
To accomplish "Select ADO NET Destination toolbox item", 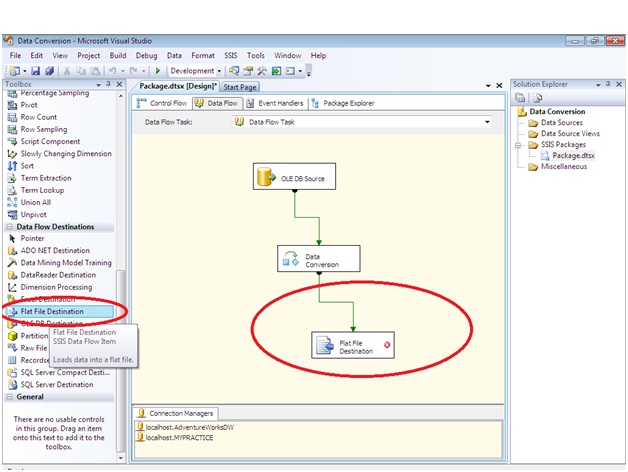I will [55, 250].
